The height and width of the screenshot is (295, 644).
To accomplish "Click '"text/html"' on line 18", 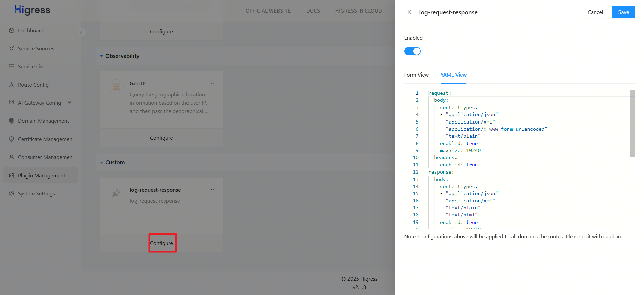I will tap(462, 215).
